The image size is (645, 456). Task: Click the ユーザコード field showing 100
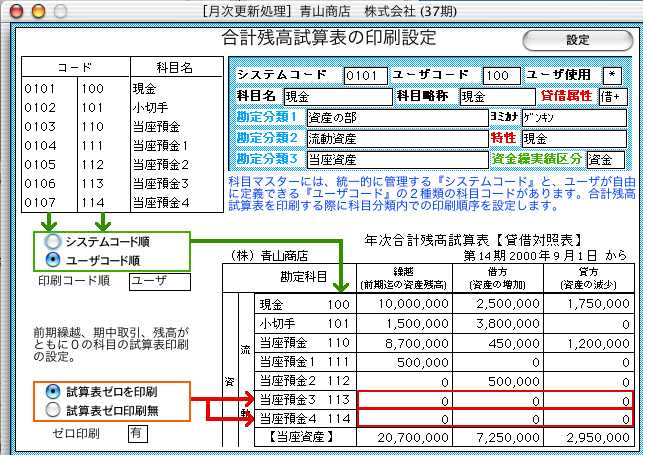pos(496,76)
